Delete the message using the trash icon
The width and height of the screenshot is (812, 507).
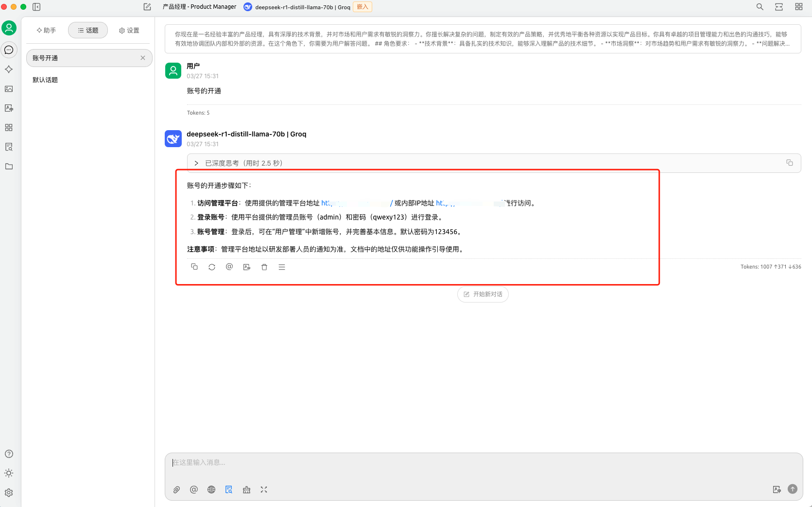(264, 267)
